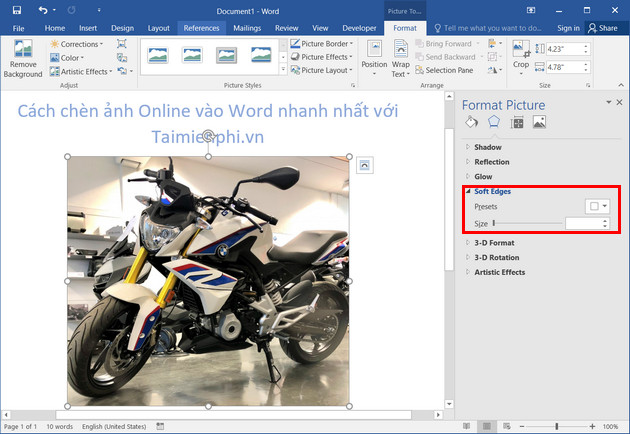Click the Share button
The image size is (630, 434).
(603, 28)
